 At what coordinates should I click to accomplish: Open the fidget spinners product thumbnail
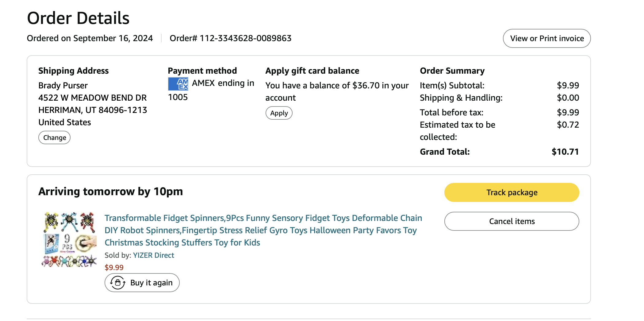pos(69,239)
